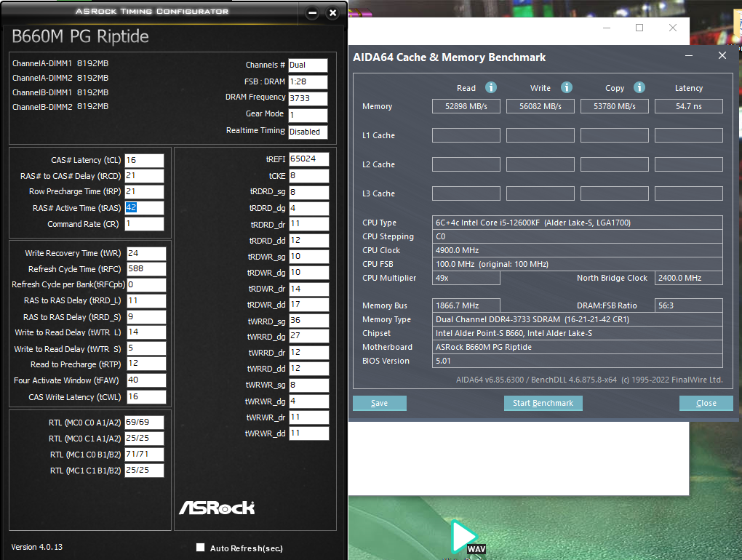The height and width of the screenshot is (560, 742).
Task: Click the Realtime Timing field
Action: [x=308, y=132]
